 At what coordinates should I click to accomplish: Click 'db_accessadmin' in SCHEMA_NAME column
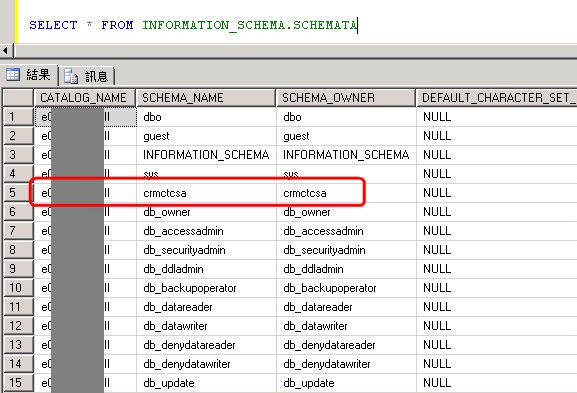click(183, 231)
